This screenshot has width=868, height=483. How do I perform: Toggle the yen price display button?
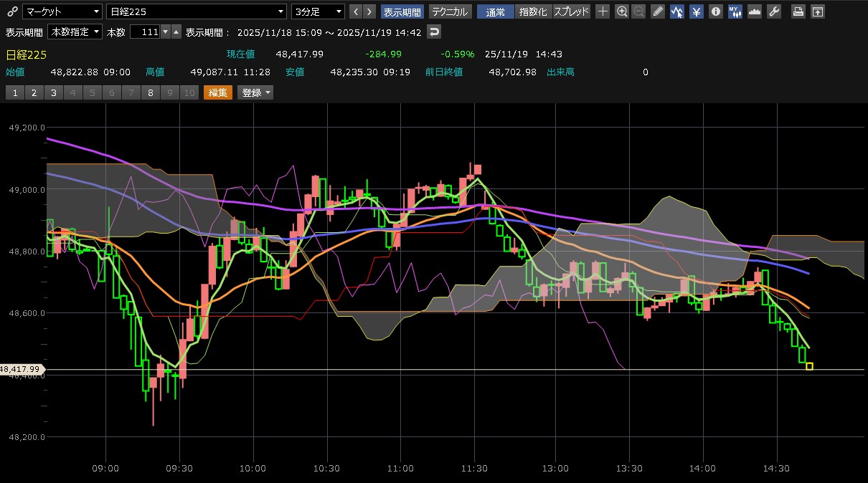(696, 11)
